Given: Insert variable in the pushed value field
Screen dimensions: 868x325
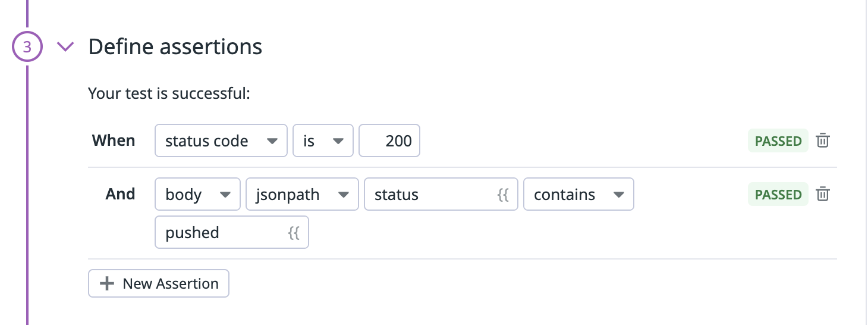Looking at the screenshot, I should [x=294, y=233].
